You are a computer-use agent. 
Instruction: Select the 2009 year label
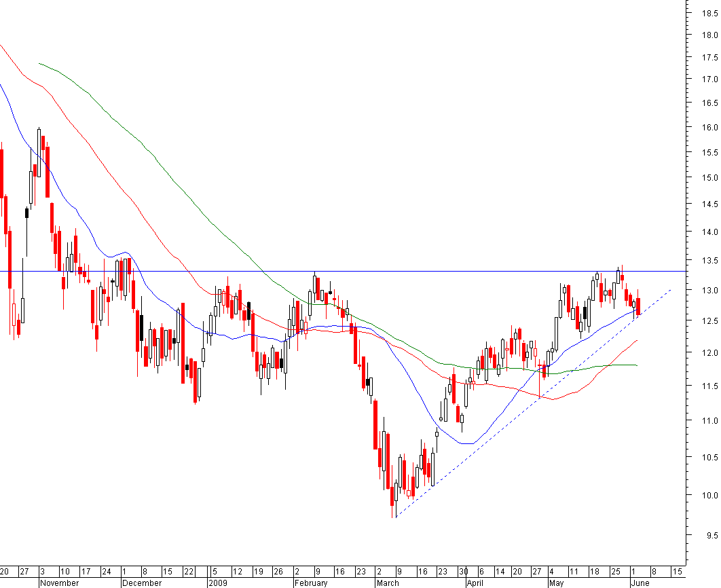click(x=218, y=583)
